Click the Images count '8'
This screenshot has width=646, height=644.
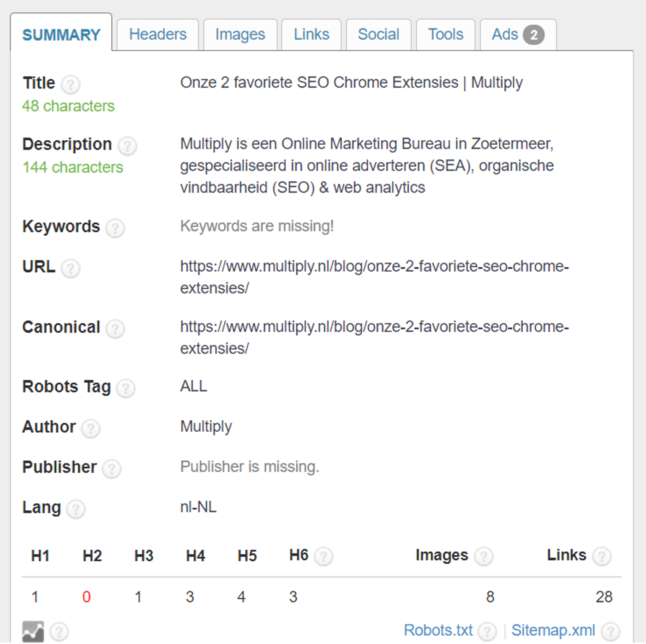pos(490,597)
